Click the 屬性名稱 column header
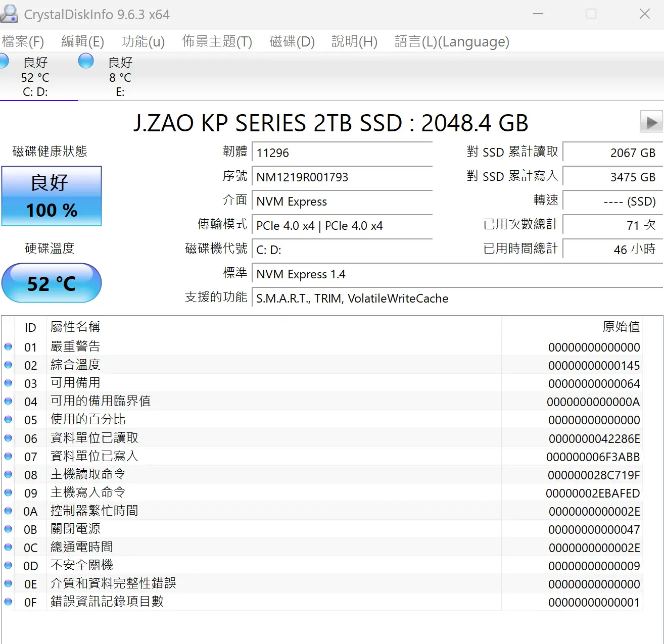The width and height of the screenshot is (664, 644). pyautogui.click(x=274, y=327)
